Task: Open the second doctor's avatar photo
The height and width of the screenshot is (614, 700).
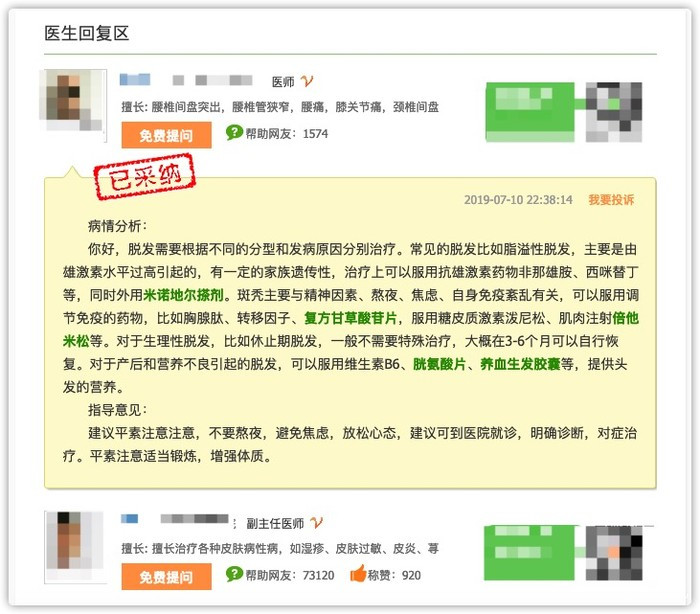Action: click(75, 547)
